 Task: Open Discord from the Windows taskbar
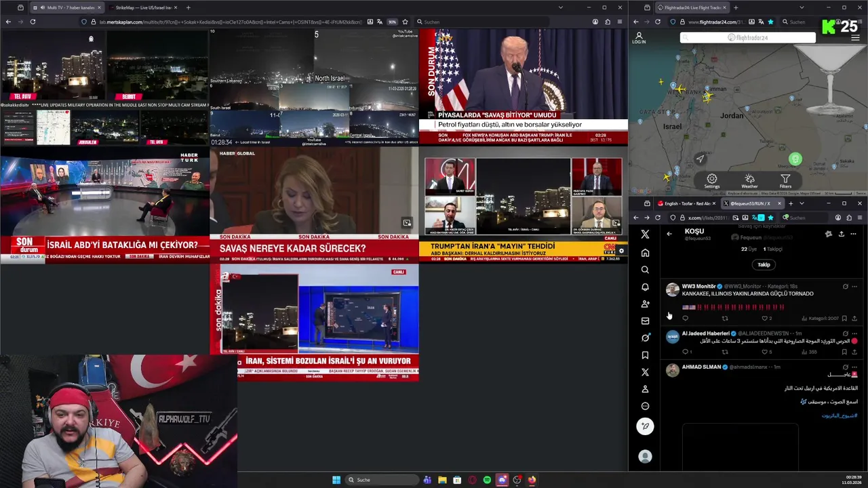click(502, 480)
